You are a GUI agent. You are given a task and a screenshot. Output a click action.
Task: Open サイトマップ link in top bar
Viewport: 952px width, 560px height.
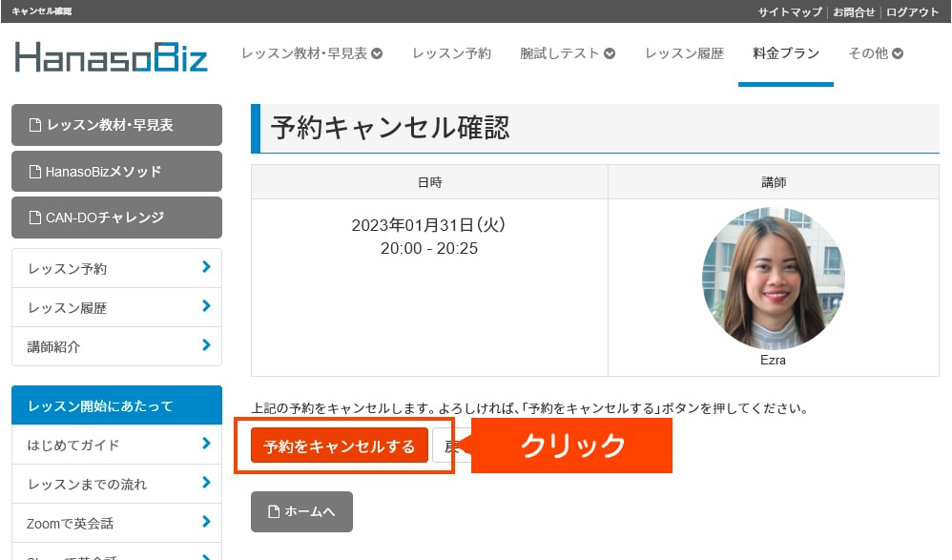[x=790, y=12]
